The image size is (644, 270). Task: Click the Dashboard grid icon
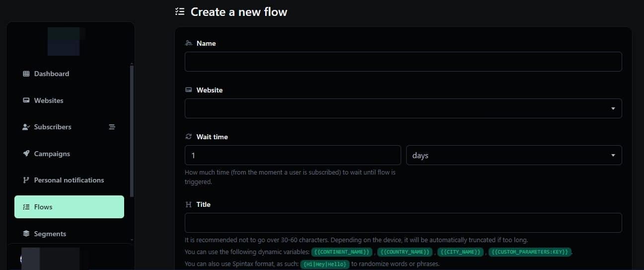(26, 74)
